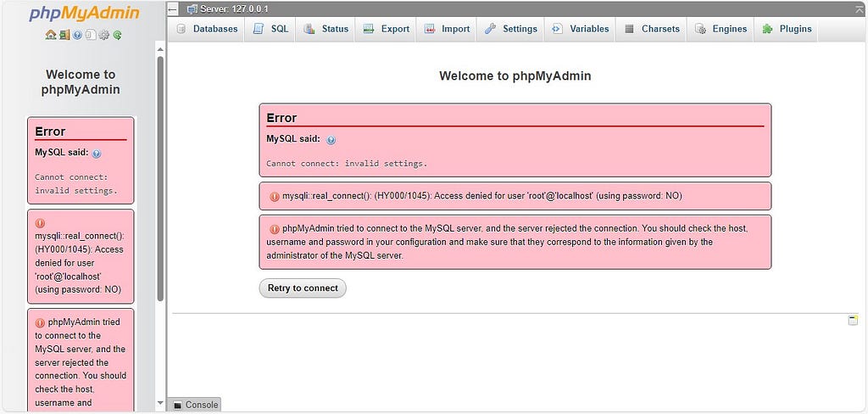Click the sidebar vertical scrollbar thumb
868x414 pixels.
(x=160, y=178)
